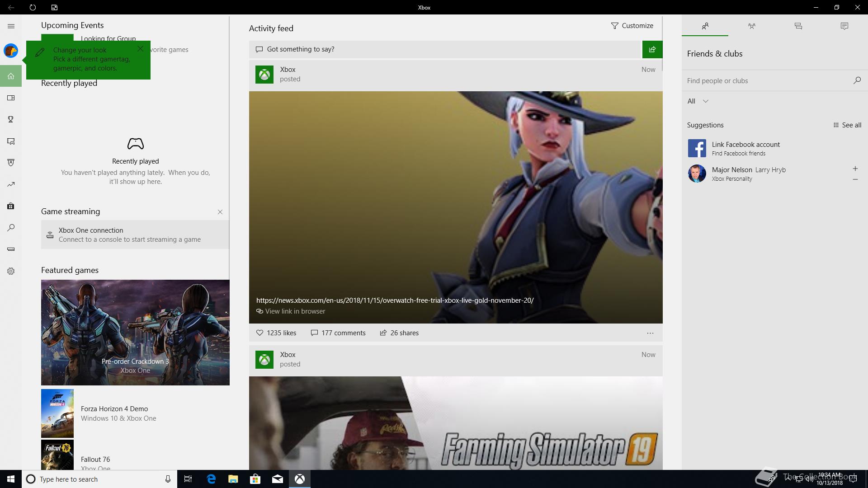Expand the All filter dropdown

(x=698, y=101)
